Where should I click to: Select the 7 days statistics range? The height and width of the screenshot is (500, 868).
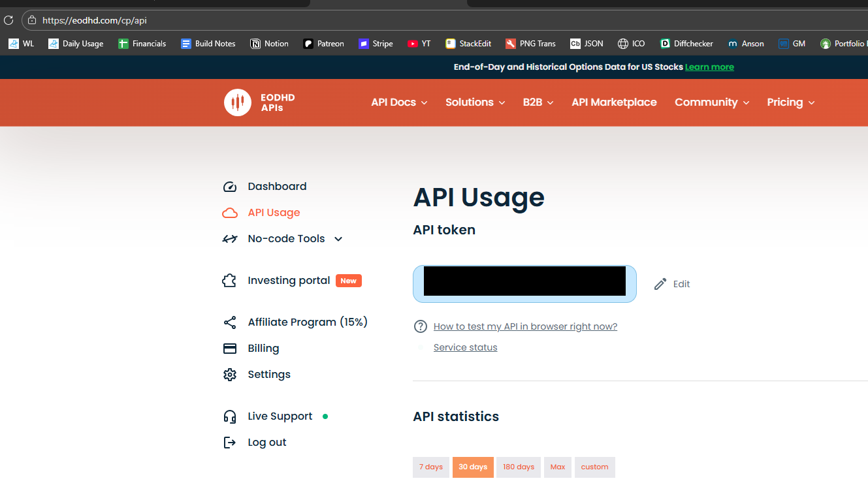pos(431,467)
